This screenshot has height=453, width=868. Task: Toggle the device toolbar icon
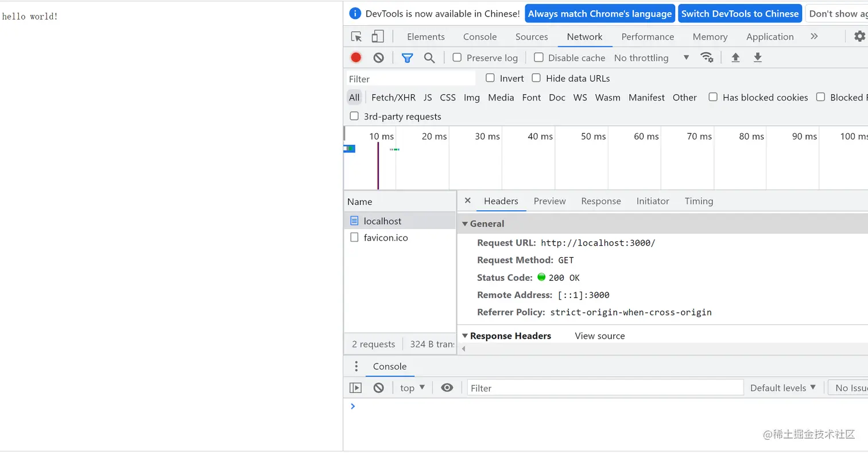(377, 37)
